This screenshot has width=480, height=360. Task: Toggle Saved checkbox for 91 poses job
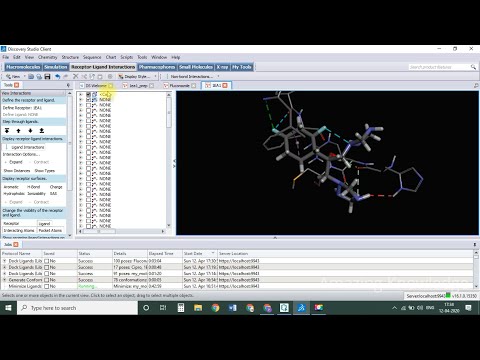(47, 274)
